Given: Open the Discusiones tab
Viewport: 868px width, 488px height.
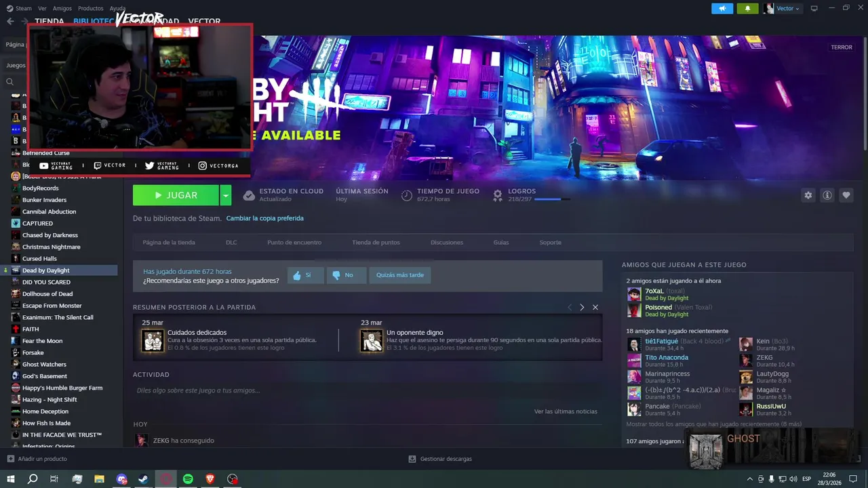Looking at the screenshot, I should click(x=447, y=242).
